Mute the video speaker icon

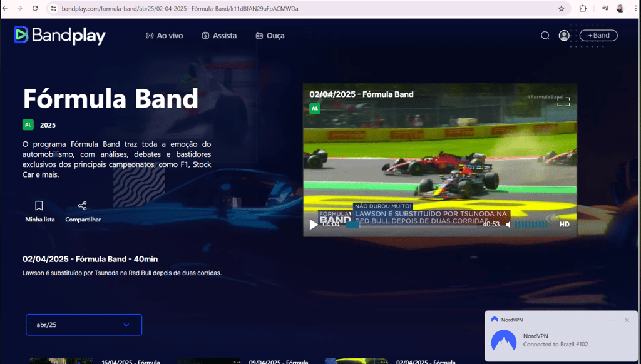tap(508, 225)
